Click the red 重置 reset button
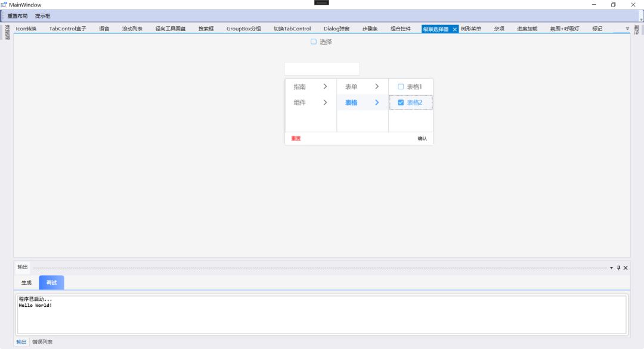 coord(296,139)
